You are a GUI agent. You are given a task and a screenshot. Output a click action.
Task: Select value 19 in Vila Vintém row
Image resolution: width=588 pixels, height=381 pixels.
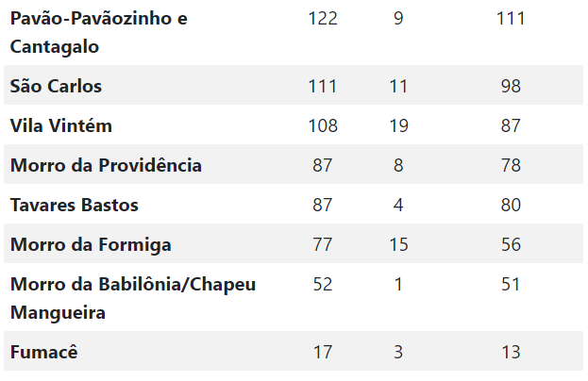[x=398, y=125]
